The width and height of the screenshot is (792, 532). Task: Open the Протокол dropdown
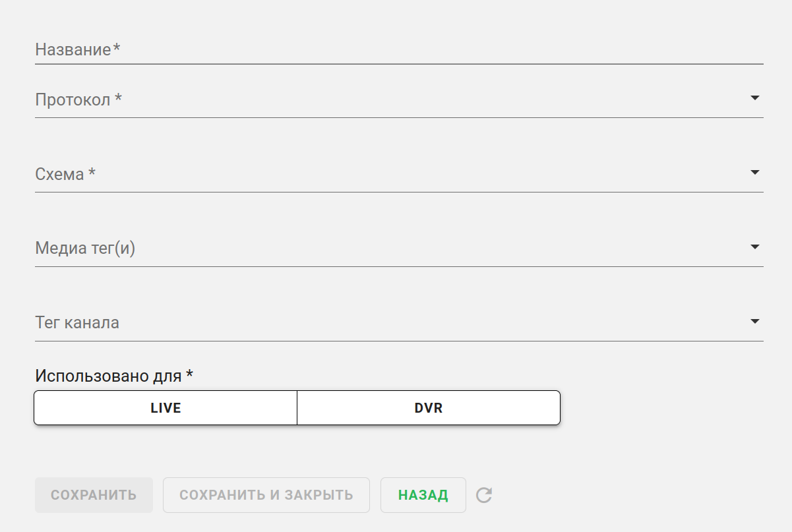396,100
